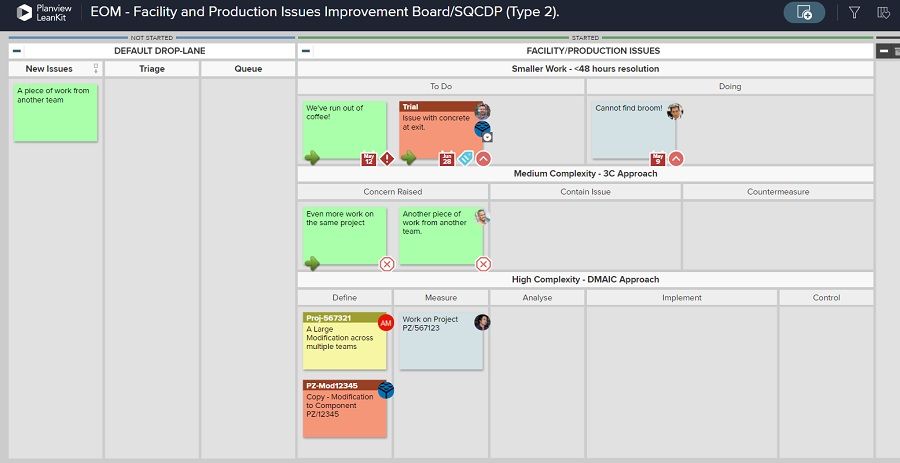The width and height of the screenshot is (900, 463).
Task: Open dropdown badge on Trial card cube
Action: (x=487, y=137)
